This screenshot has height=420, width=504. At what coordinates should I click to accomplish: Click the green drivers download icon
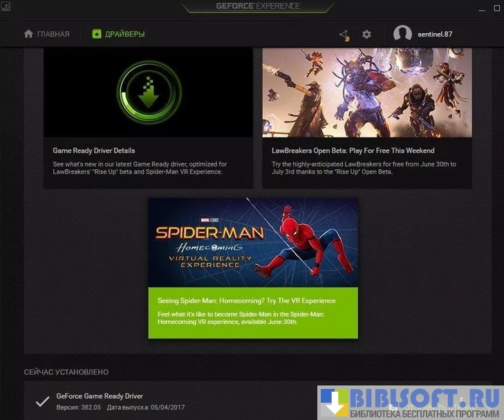coord(97,34)
